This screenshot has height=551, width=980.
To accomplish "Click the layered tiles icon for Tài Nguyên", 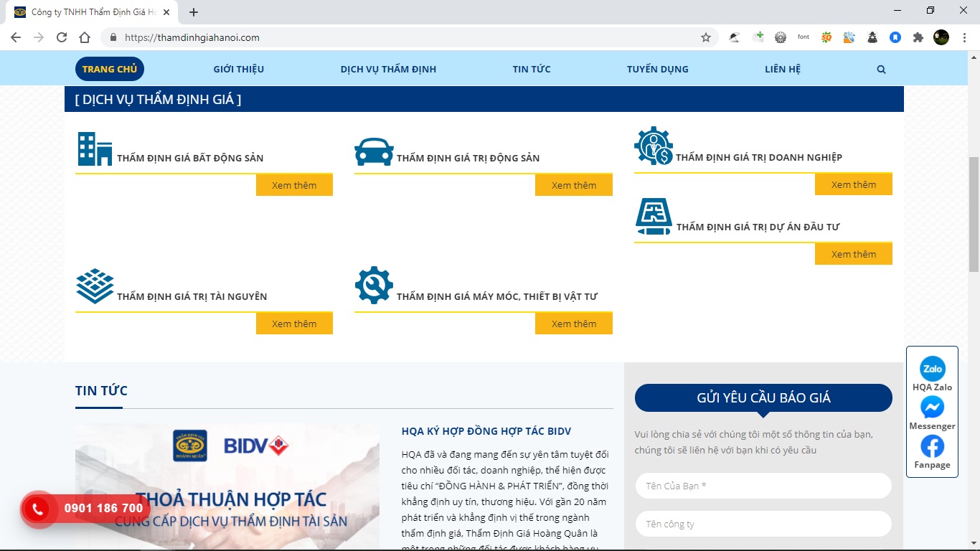I will (95, 286).
